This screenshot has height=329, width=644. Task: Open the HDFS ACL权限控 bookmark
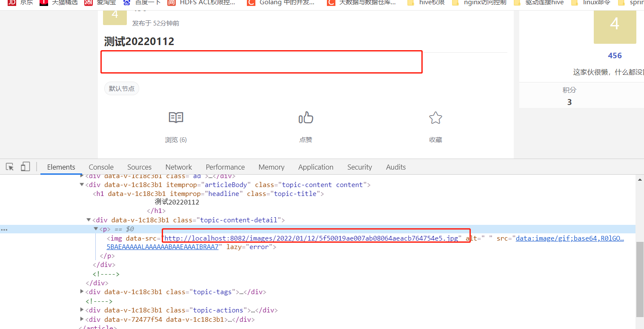(201, 3)
